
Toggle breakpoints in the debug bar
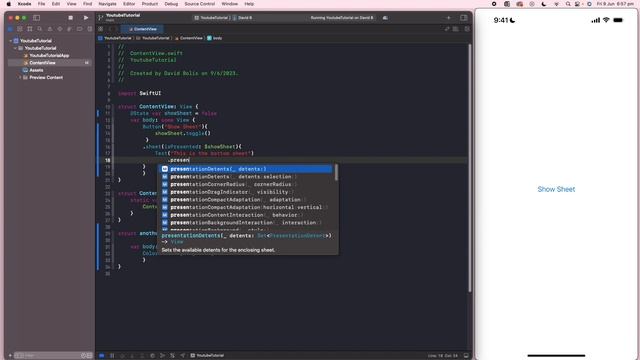coord(102,356)
